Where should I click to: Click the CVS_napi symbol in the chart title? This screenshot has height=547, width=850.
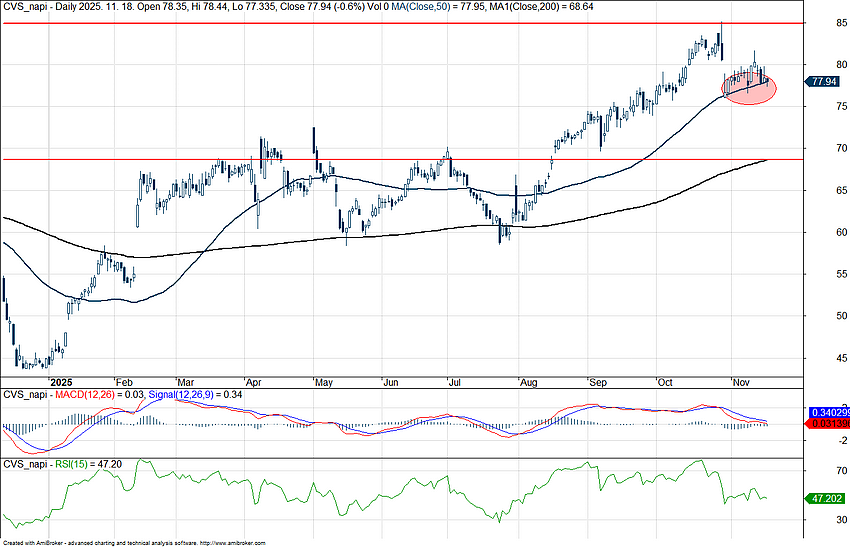25,5
